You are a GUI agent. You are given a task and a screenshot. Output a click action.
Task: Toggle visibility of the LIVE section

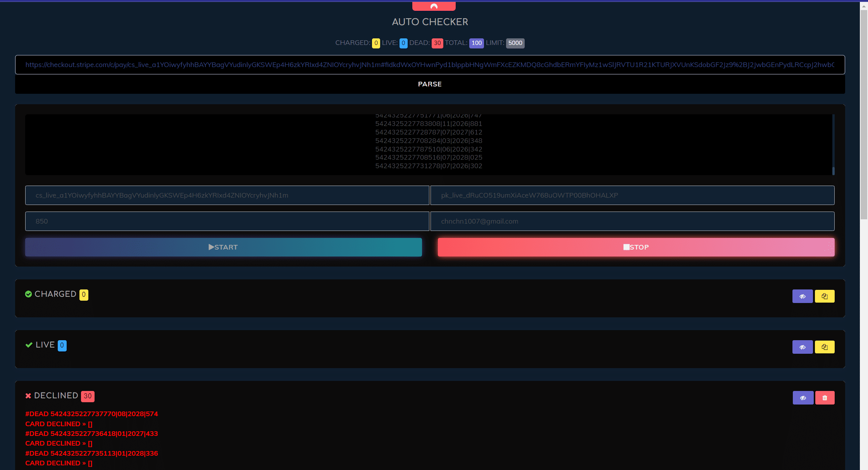[x=802, y=347]
